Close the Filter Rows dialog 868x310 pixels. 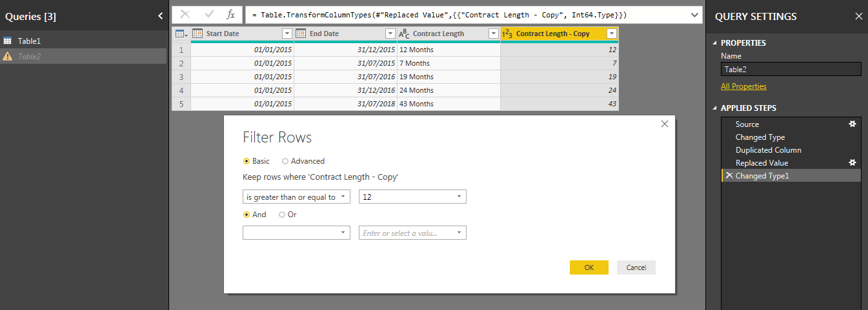[665, 124]
